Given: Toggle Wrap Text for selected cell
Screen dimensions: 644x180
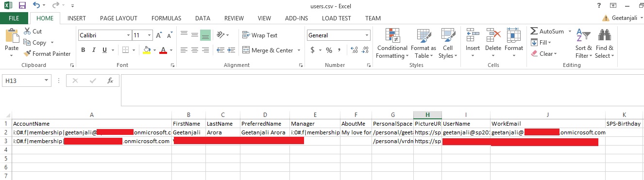Looking at the screenshot, I should [x=259, y=35].
